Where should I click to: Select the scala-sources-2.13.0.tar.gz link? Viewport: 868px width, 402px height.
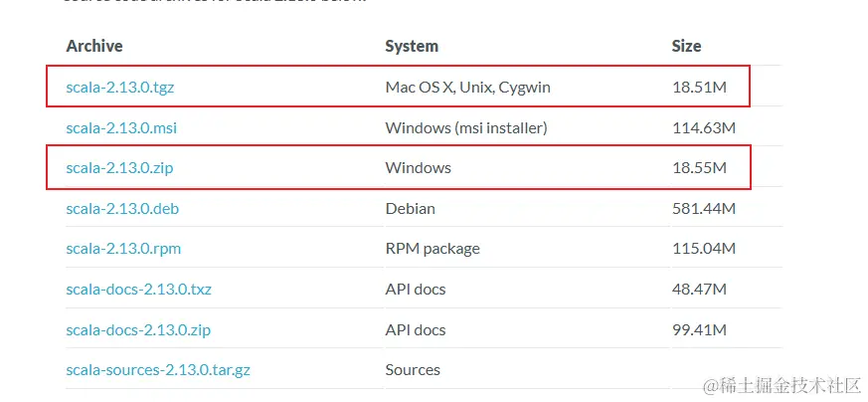158,370
